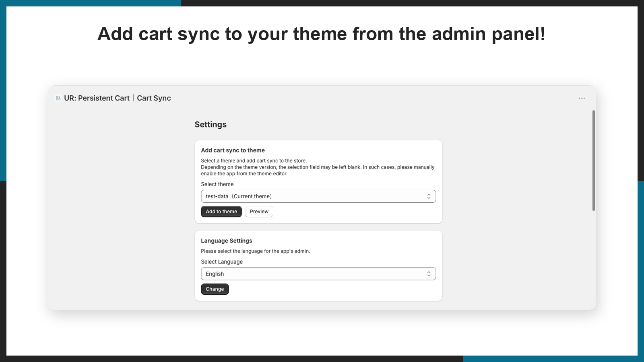Screen dimensions: 644x362
Task: Click the 'Please select the language' helper text
Action: click(x=255, y=251)
